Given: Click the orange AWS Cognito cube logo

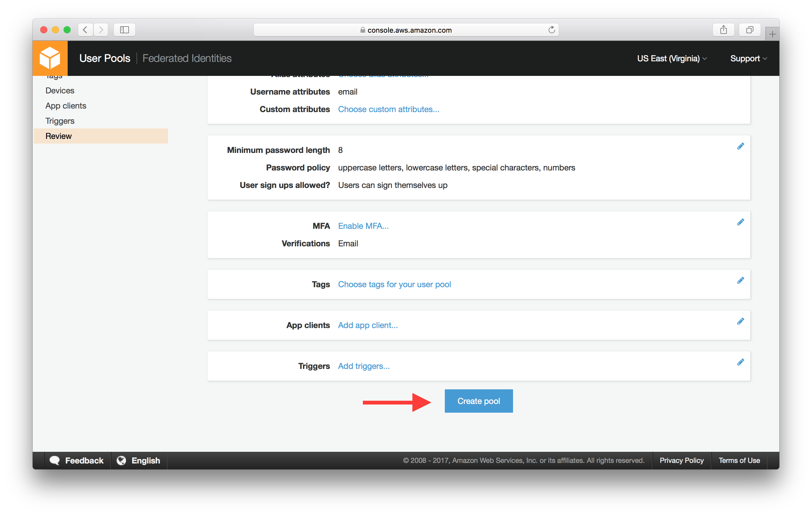Looking at the screenshot, I should pos(50,58).
